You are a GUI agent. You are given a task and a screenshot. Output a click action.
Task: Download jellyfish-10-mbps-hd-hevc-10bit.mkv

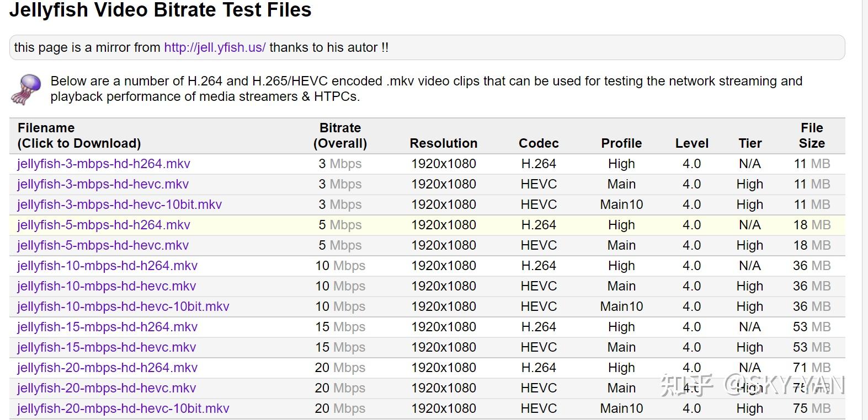pyautogui.click(x=123, y=307)
